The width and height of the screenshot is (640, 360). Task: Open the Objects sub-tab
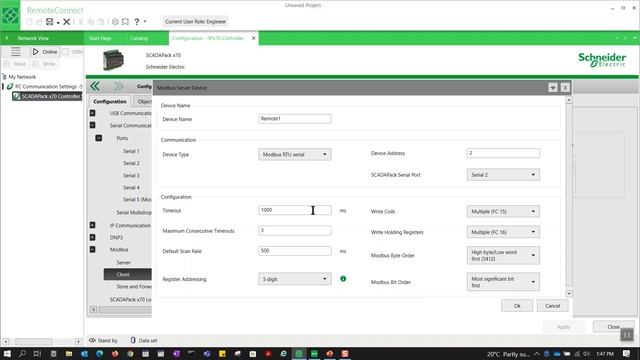(143, 101)
